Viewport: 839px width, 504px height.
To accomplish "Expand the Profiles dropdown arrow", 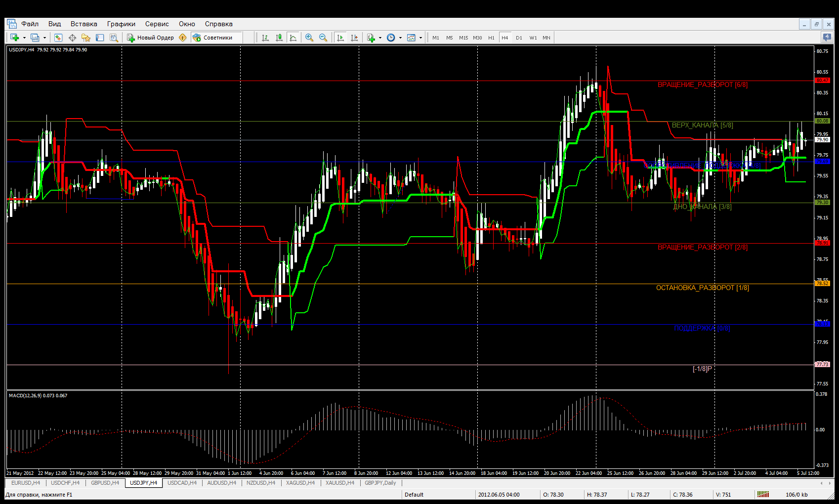I will [44, 38].
